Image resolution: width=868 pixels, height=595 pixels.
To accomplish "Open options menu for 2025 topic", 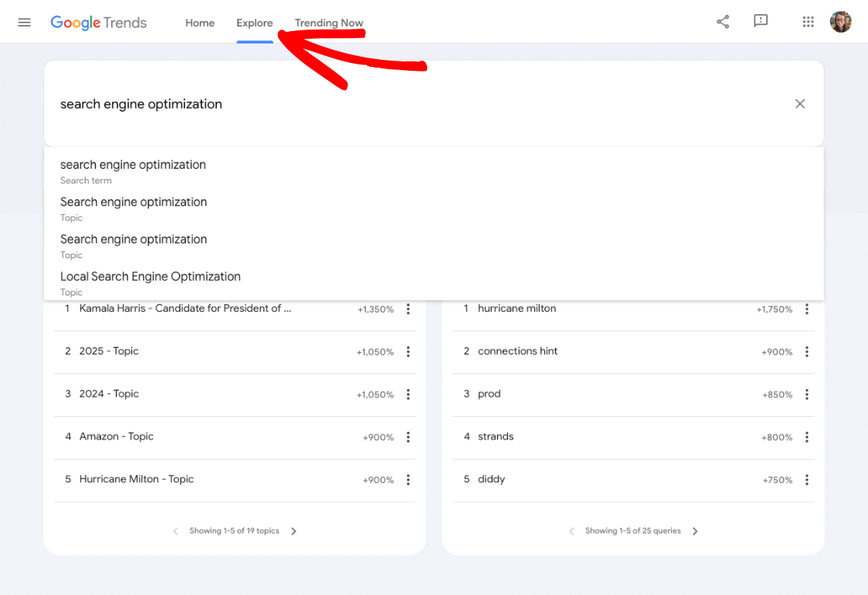I will pos(408,352).
